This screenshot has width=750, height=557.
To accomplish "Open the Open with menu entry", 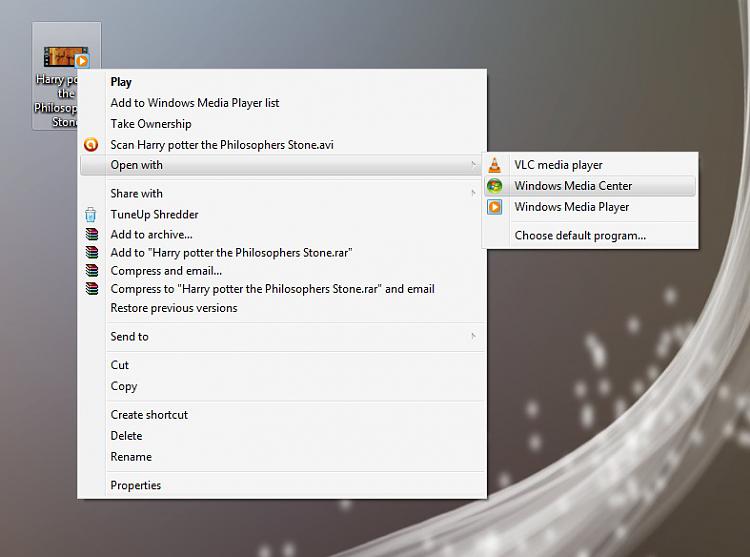I will (x=281, y=165).
